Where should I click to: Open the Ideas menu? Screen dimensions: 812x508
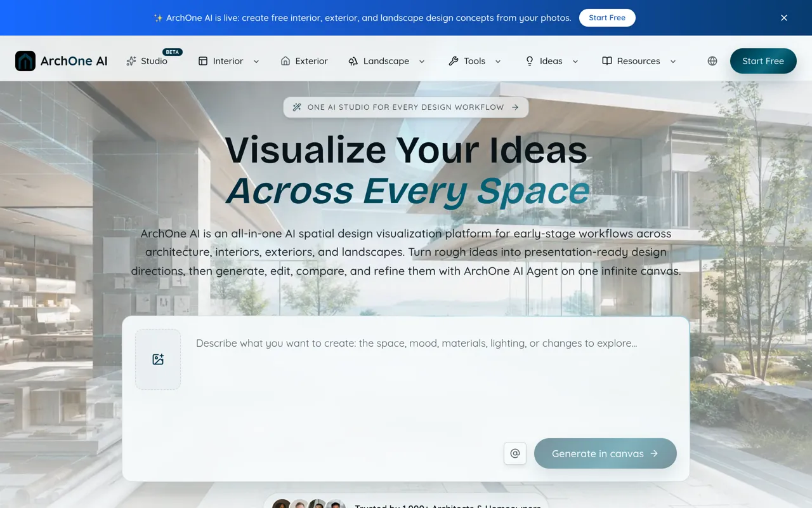click(x=551, y=61)
